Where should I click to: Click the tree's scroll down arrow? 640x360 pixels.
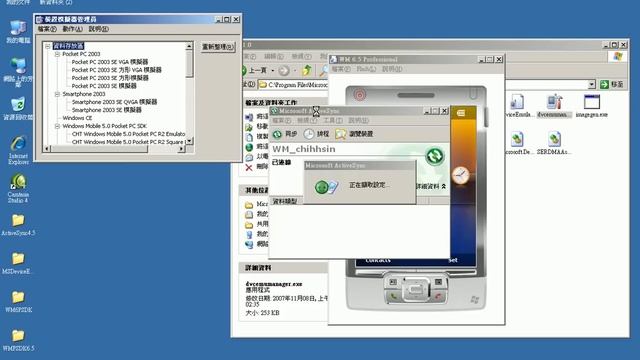(189, 141)
